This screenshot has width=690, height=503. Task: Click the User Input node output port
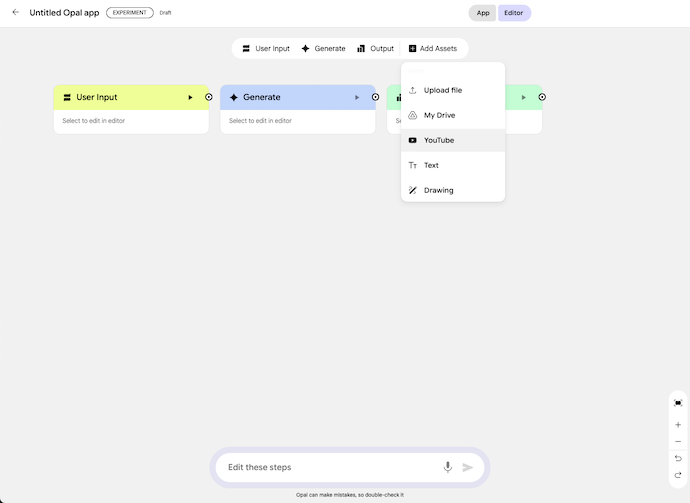(209, 97)
